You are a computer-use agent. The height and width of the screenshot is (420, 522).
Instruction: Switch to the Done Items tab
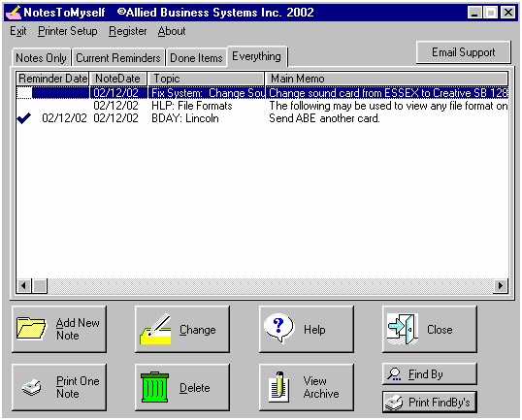pyautogui.click(x=196, y=58)
